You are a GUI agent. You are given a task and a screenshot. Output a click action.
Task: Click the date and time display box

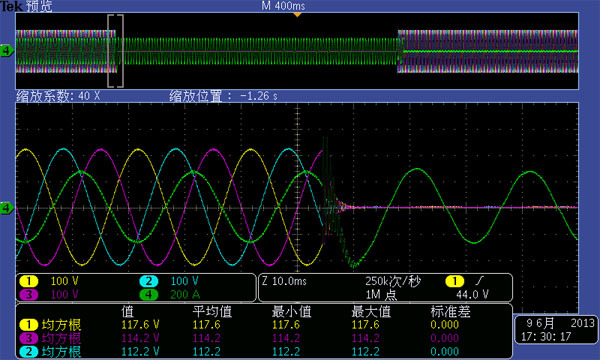[x=557, y=329]
